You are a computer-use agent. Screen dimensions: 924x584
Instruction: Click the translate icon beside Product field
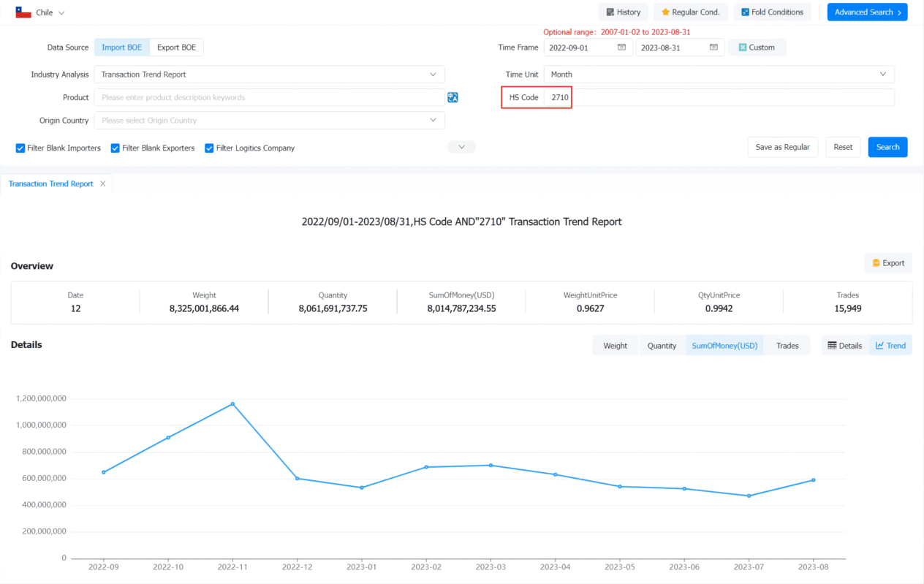(x=452, y=97)
